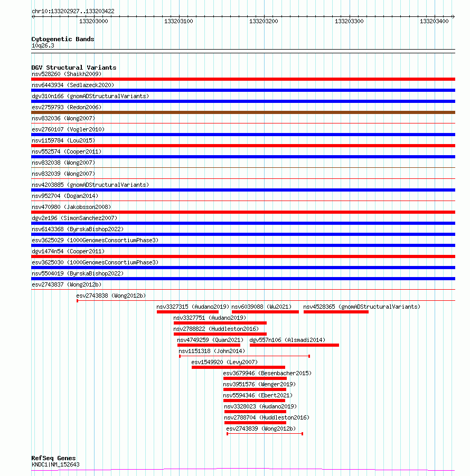This screenshot has height=476, width=470.
Task: Open nsv6039088 (Wu2021) variant label
Action: [x=261, y=307]
